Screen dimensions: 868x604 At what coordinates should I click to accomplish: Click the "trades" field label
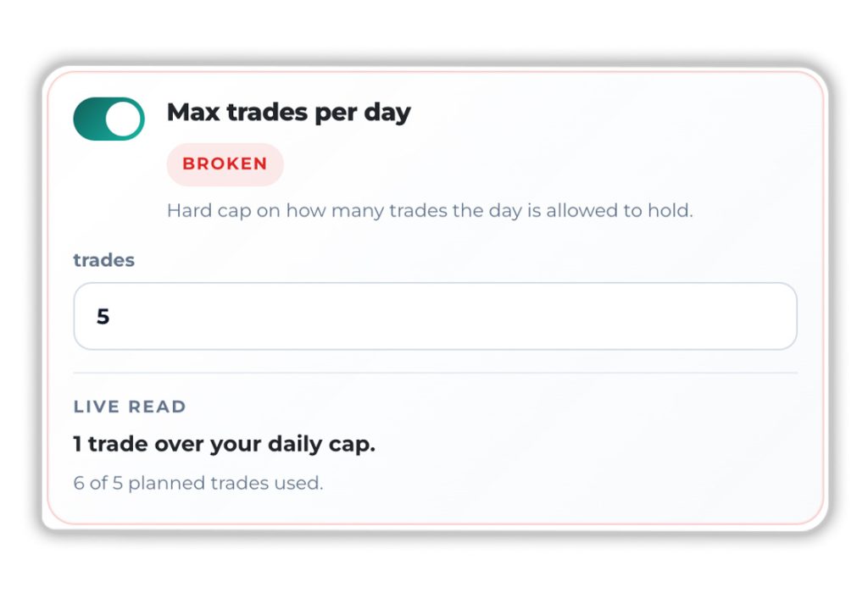[x=103, y=260]
